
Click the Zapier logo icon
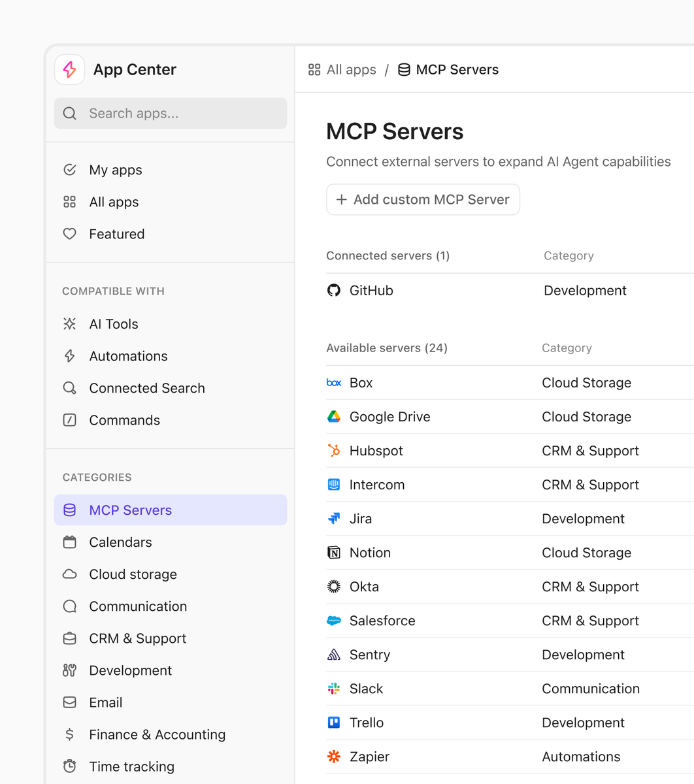334,757
